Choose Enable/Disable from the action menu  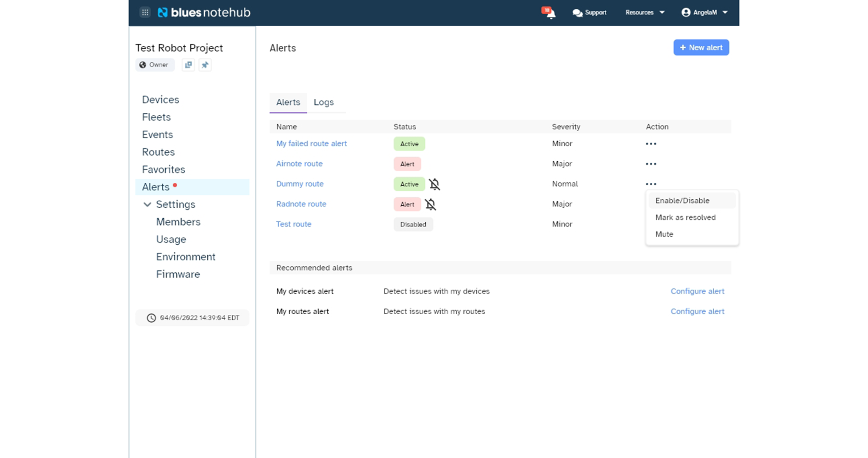[x=692, y=201]
